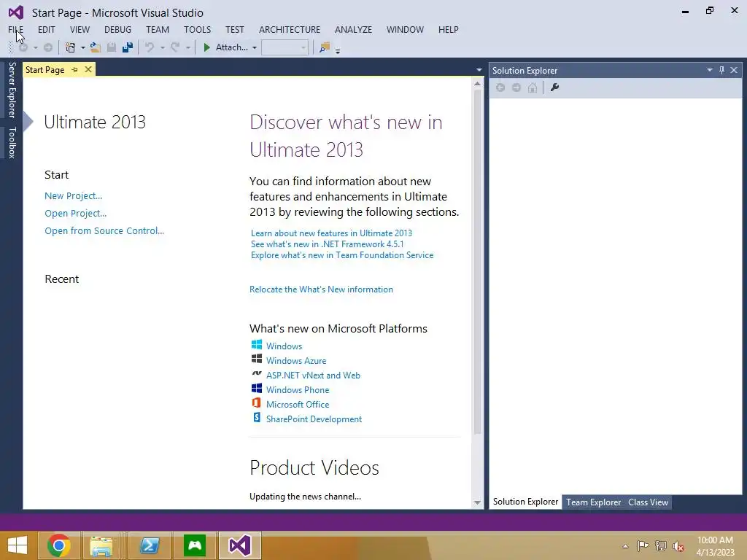Open Explore what's new in Team Foundation Service
Viewport: 747px width, 560px height.
[x=342, y=254]
